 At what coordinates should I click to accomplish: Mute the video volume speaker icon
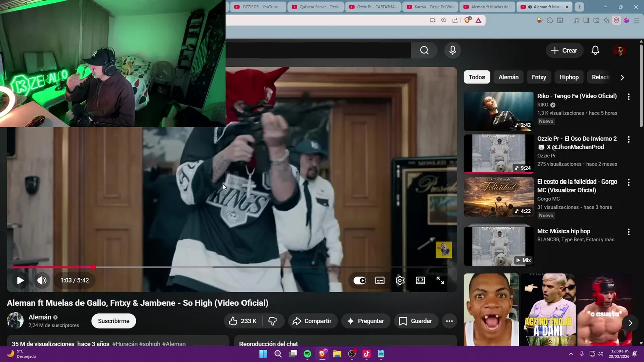42,280
